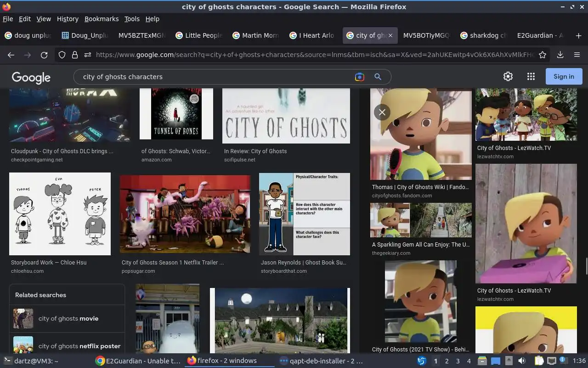Viewport: 588px width, 368px height.
Task: Open the Tunnel of Bones book cover
Action: pyautogui.click(x=176, y=114)
